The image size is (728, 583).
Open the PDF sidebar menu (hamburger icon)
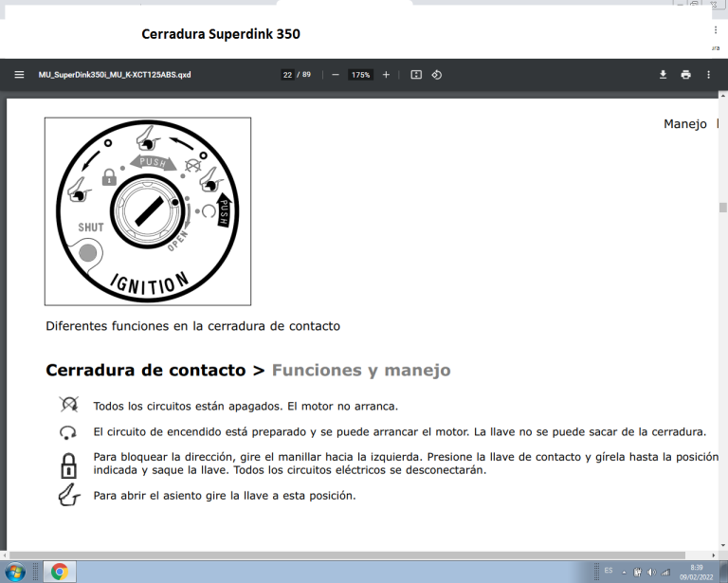(x=19, y=75)
